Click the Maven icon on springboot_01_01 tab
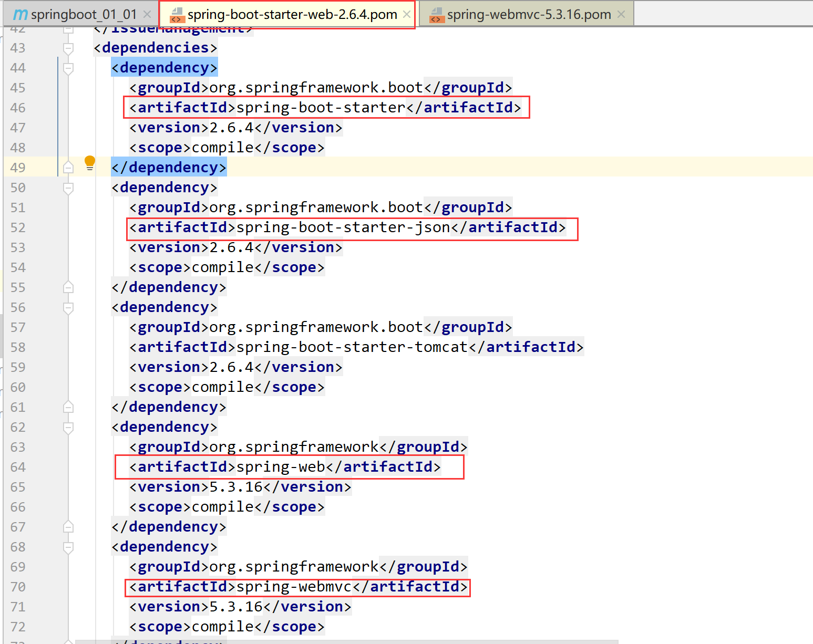 (20, 14)
